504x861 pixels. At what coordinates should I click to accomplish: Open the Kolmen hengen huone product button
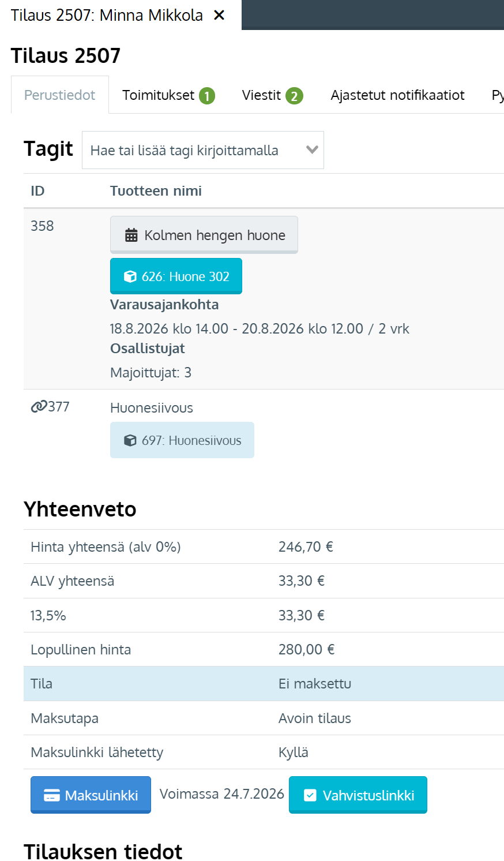204,235
